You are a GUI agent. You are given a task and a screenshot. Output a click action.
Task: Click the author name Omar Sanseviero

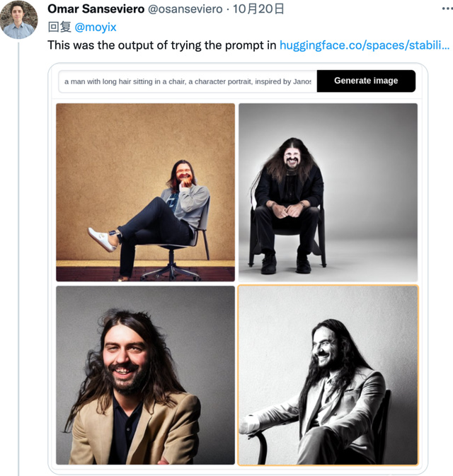click(96, 9)
